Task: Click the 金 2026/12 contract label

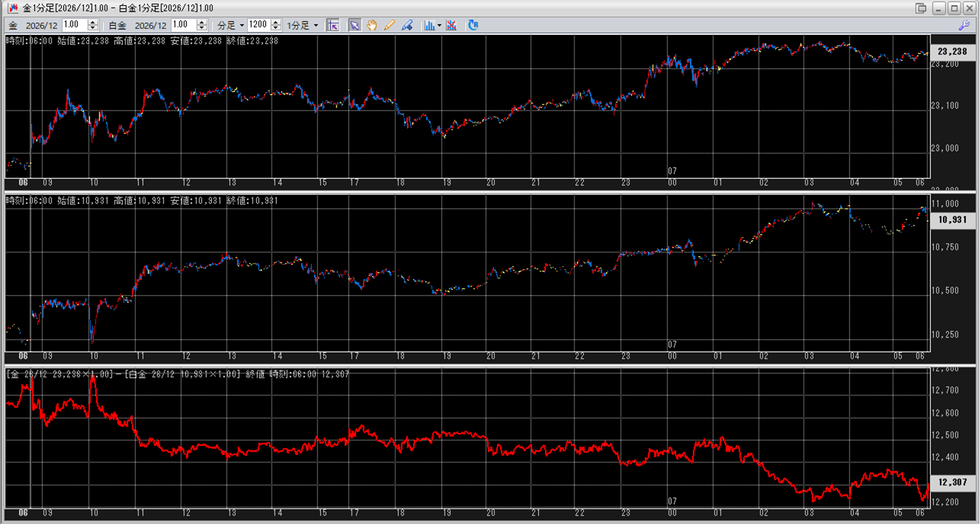Action: 34,25
